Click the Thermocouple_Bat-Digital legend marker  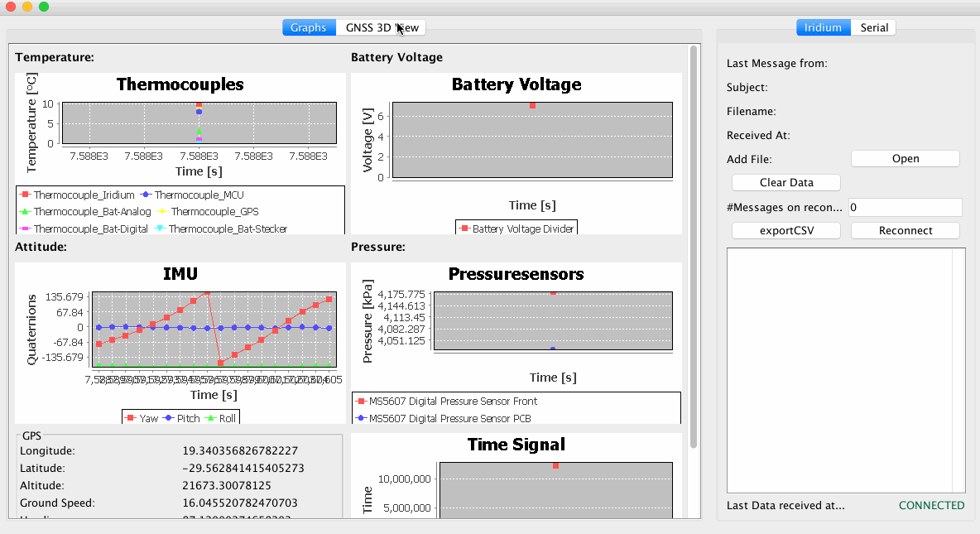tap(25, 229)
